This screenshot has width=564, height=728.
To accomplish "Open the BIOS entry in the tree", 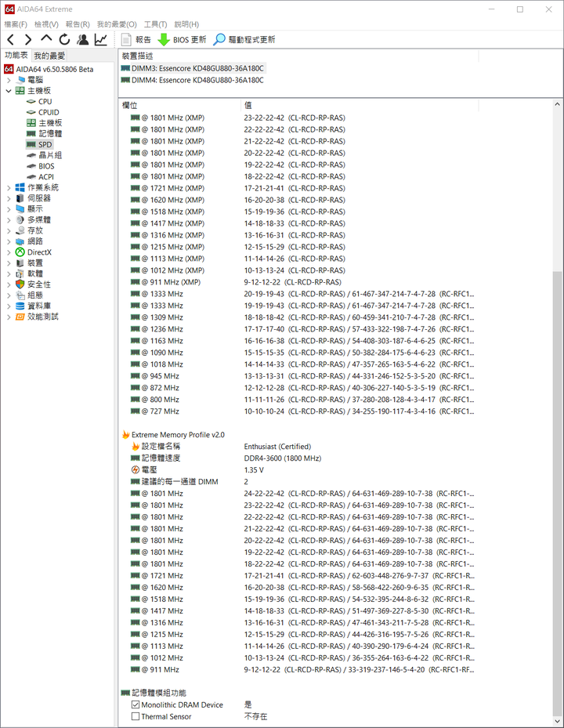I will 46,166.
